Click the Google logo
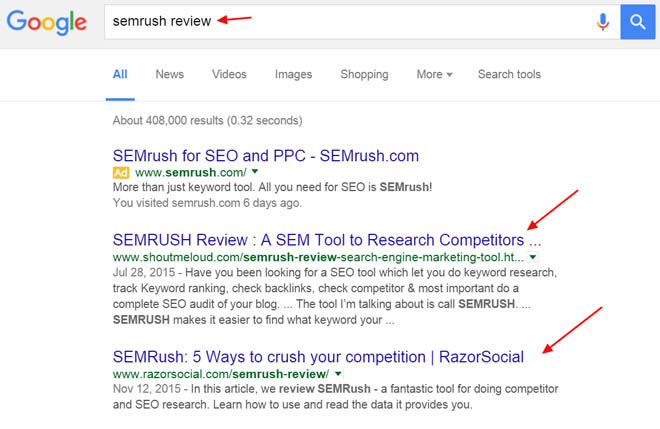 48,22
